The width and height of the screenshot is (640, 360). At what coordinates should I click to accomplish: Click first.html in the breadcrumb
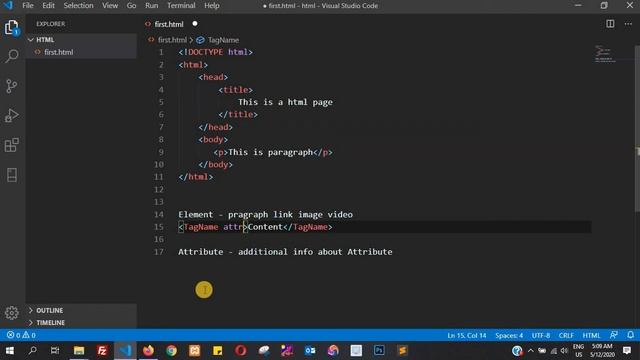pyautogui.click(x=172, y=40)
